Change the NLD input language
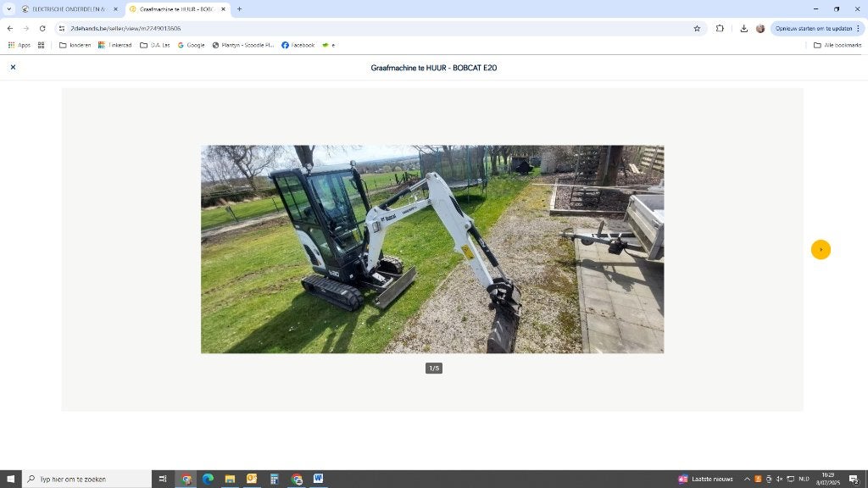Image resolution: width=868 pixels, height=488 pixels. click(804, 480)
